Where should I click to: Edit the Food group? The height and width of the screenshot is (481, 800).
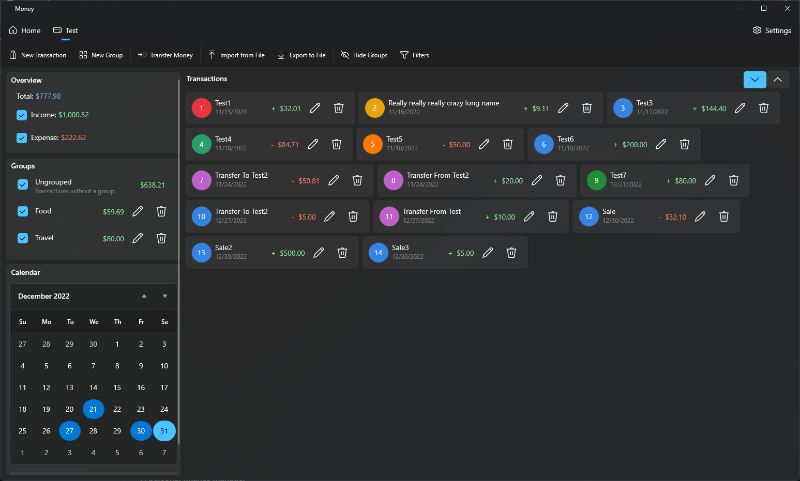138,212
